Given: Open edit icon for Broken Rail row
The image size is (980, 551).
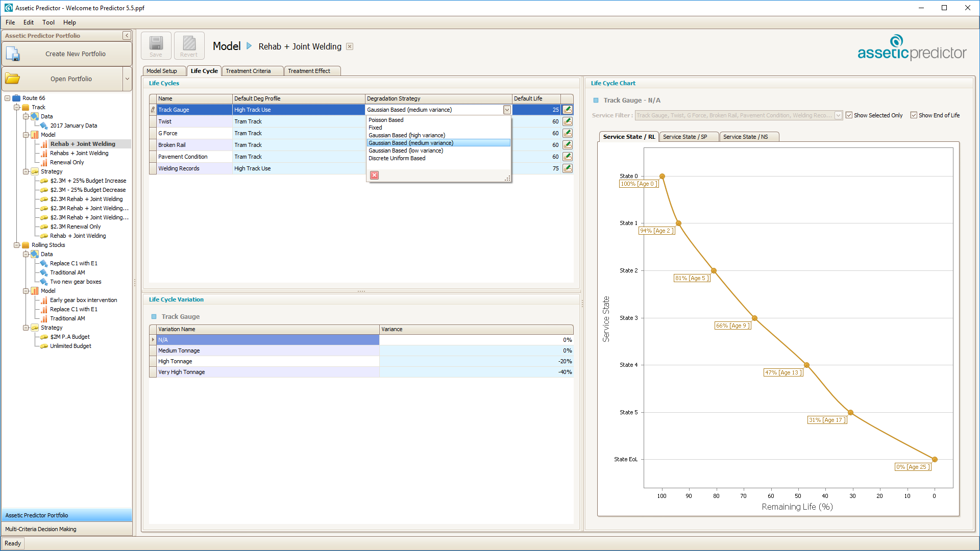Looking at the screenshot, I should click(x=567, y=145).
